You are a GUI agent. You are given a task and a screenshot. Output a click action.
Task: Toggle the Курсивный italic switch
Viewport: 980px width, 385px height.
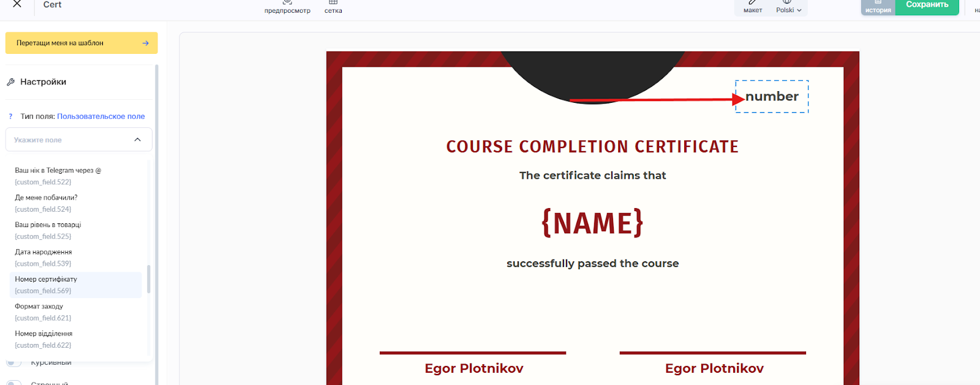(13, 363)
